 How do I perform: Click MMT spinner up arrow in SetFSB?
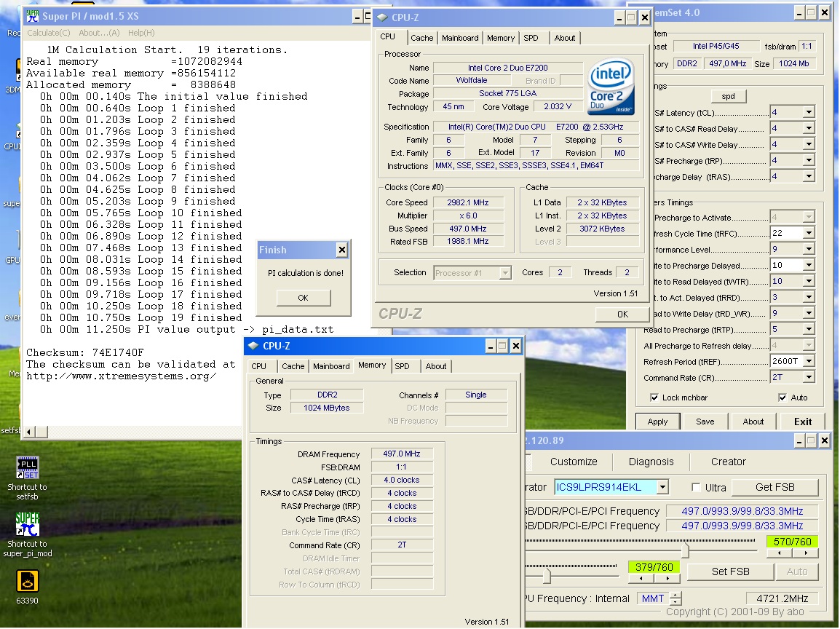[x=676, y=595]
